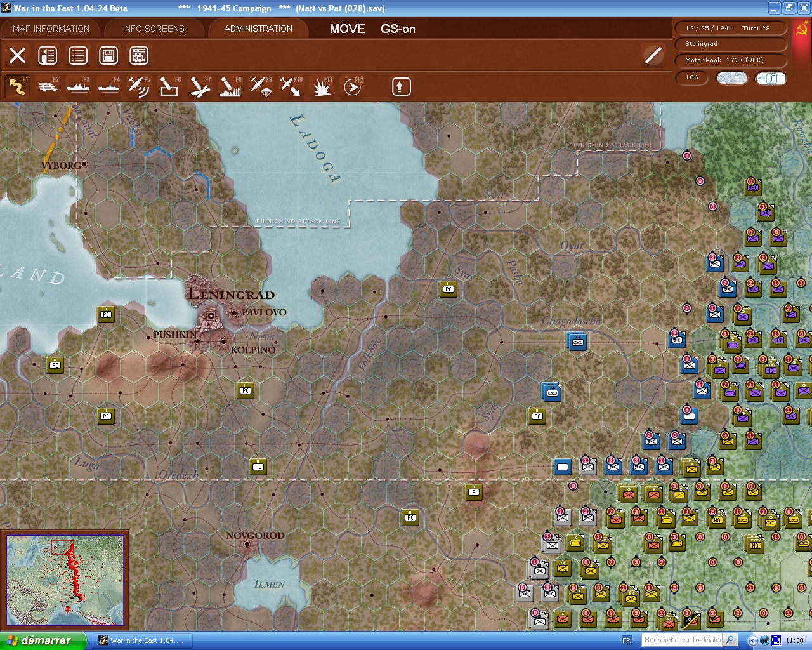
Task: Click the Pushkin town dot
Action: coord(197,341)
